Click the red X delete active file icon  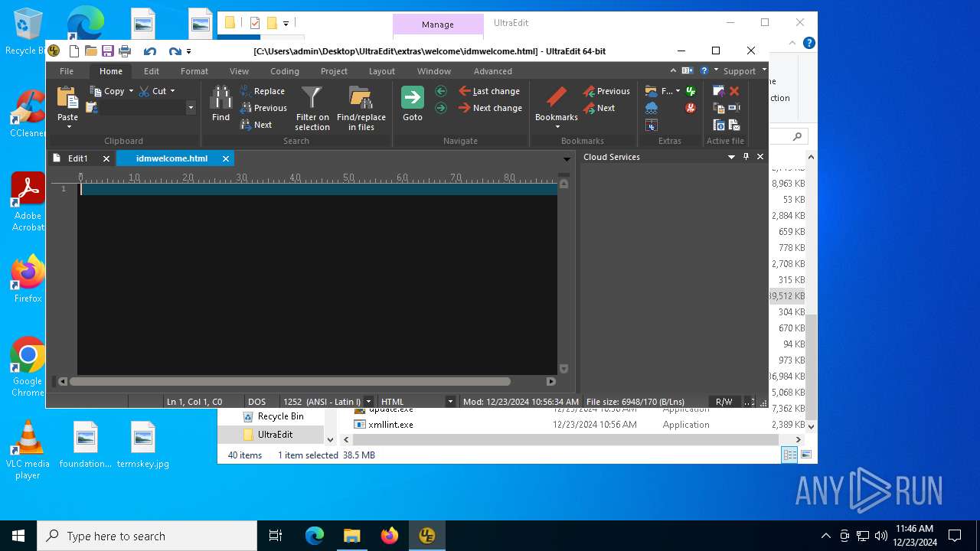click(x=734, y=91)
